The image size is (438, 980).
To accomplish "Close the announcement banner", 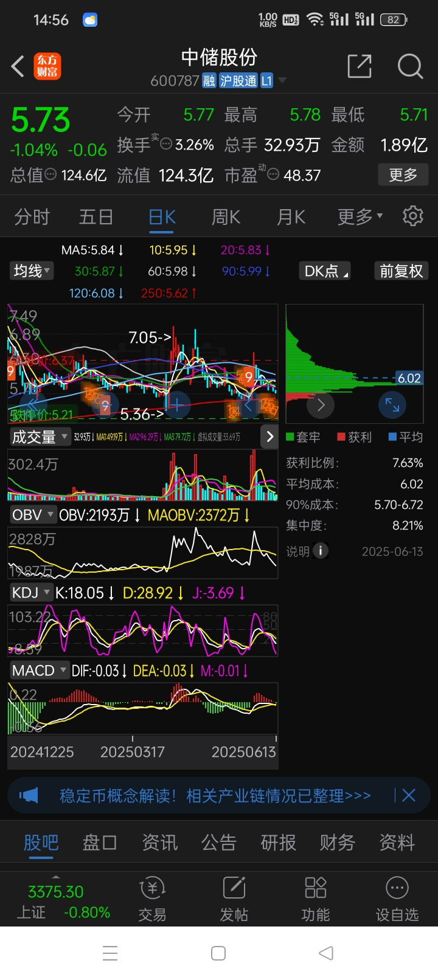I will coord(409,795).
